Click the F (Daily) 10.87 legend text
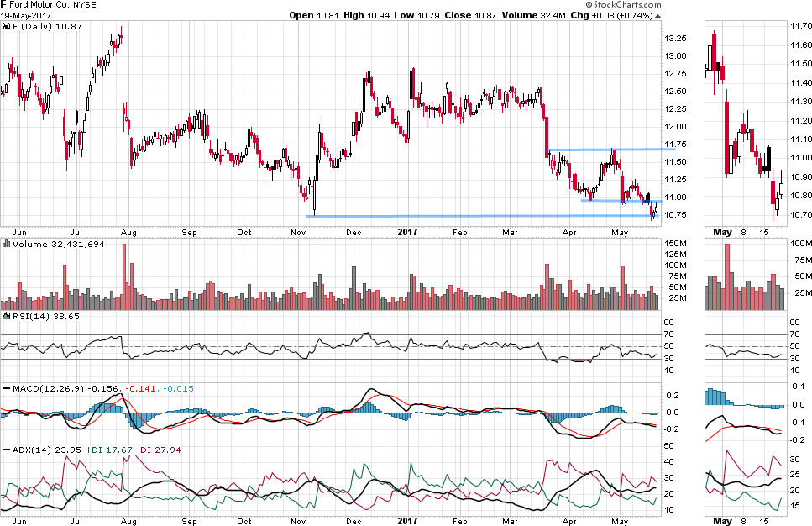This screenshot has width=812, height=526. coord(47,26)
